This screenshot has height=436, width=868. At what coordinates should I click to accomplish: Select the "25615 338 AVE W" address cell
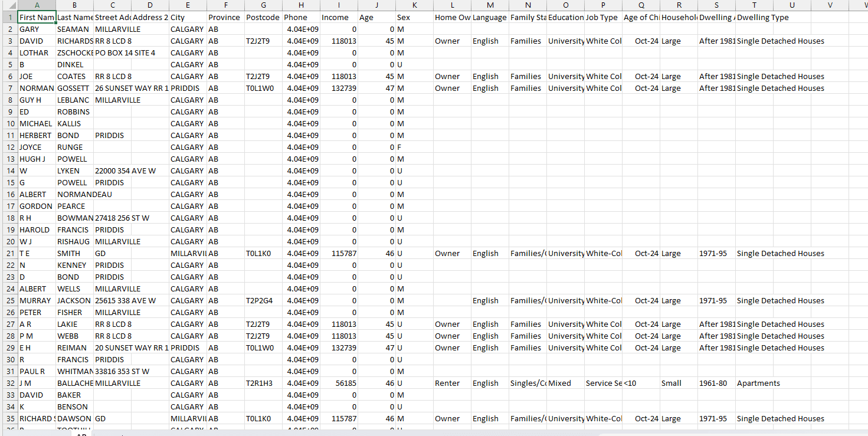pos(113,300)
